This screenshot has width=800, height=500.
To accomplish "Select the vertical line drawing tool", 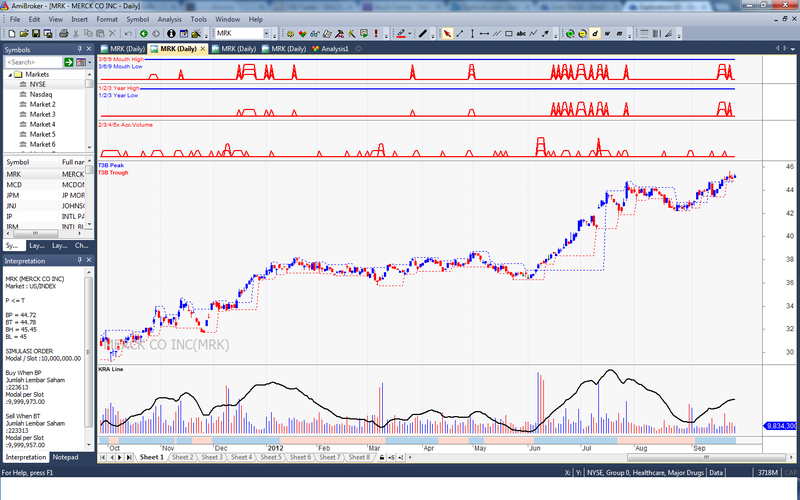I will point(472,34).
